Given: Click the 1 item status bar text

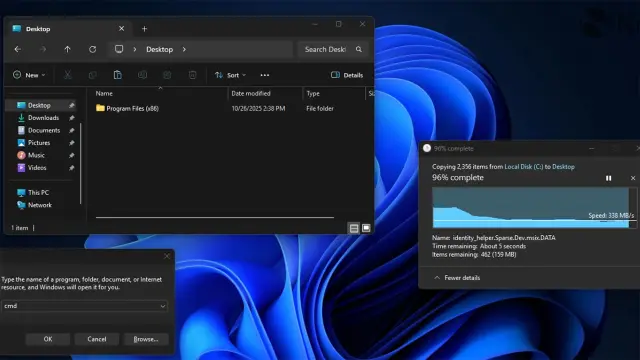Looking at the screenshot, I should pyautogui.click(x=20, y=228).
